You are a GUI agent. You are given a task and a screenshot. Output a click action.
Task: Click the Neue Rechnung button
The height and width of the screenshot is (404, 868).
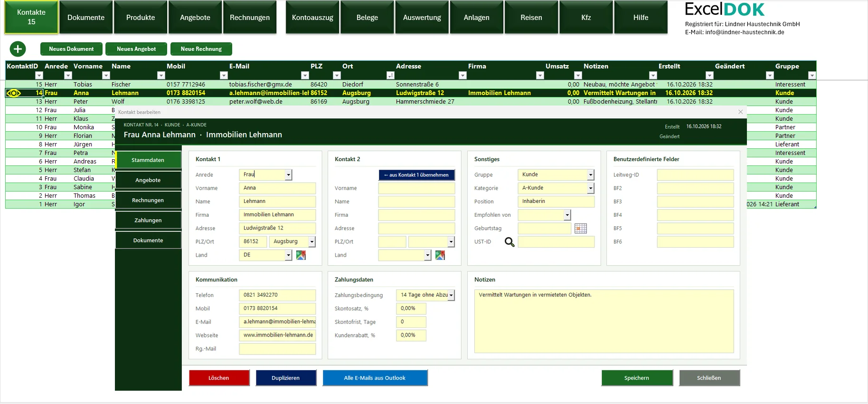(201, 49)
